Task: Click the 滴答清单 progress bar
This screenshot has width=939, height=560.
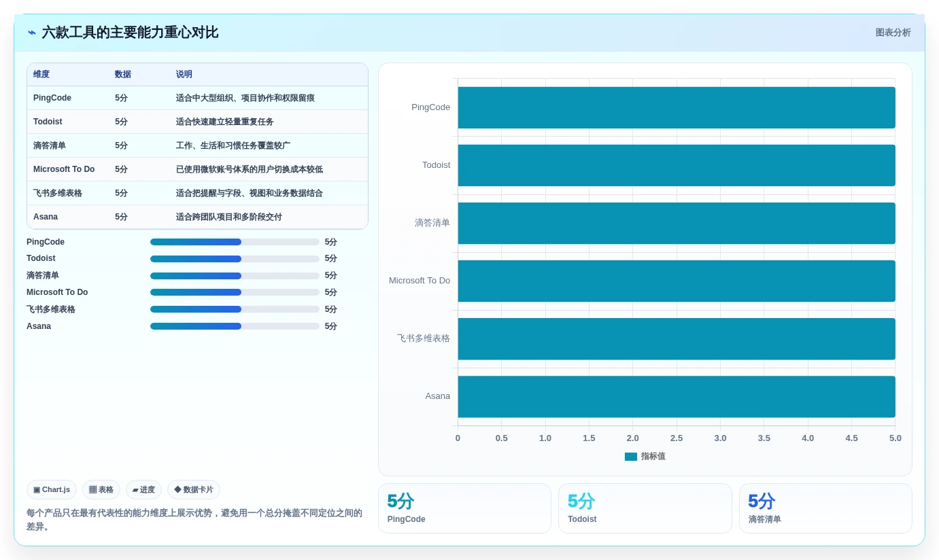Action: coord(235,276)
